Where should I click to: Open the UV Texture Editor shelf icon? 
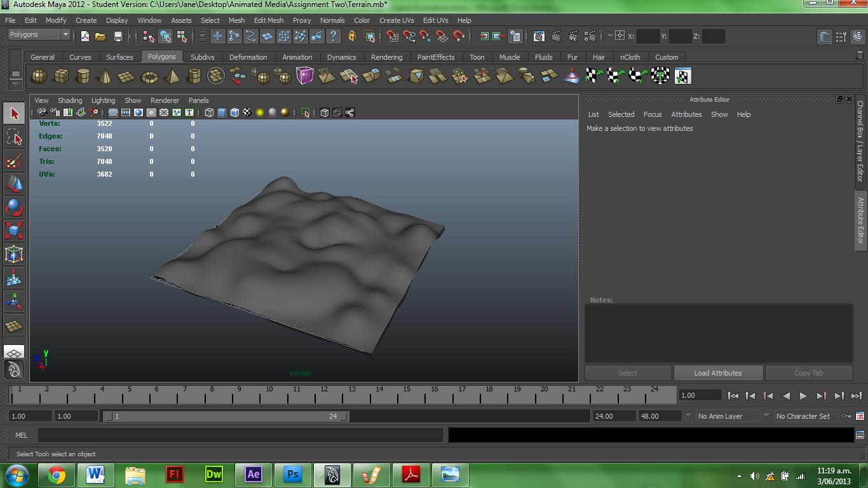[682, 76]
